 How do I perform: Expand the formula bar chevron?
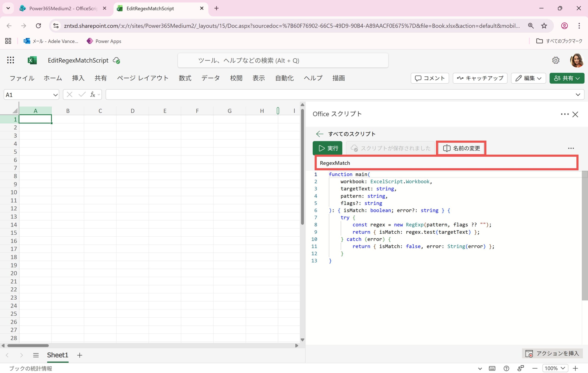click(x=578, y=95)
